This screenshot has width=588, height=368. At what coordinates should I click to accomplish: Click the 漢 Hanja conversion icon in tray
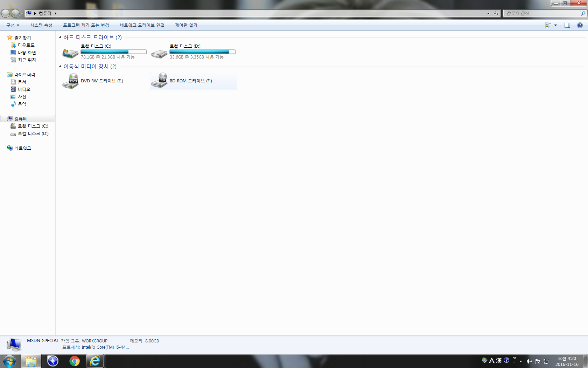pos(499,360)
